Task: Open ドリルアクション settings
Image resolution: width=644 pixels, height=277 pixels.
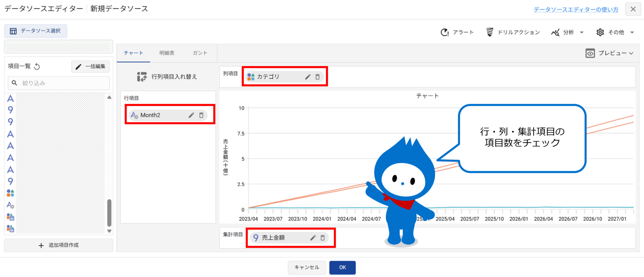Action: point(513,32)
